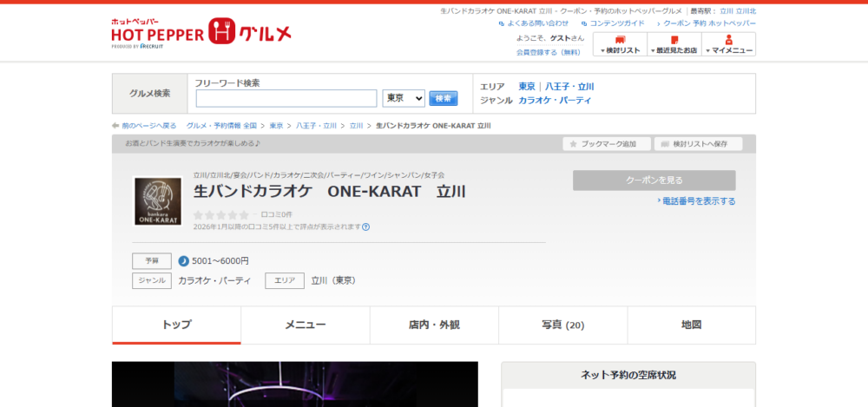
Task: Click the ONE-KARAT shop logo thumbnail
Action: [x=158, y=201]
